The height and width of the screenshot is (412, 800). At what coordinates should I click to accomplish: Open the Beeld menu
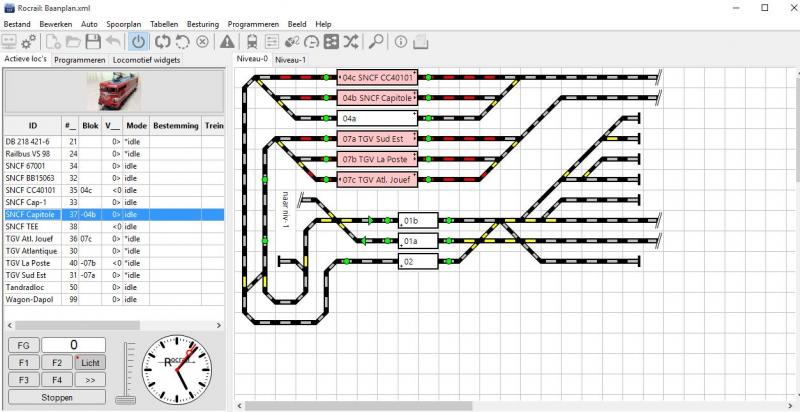pyautogui.click(x=297, y=24)
